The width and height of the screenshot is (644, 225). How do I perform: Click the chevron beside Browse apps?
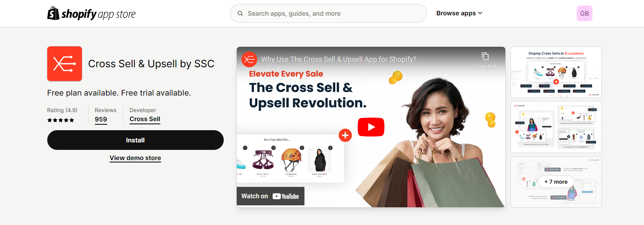tap(480, 13)
